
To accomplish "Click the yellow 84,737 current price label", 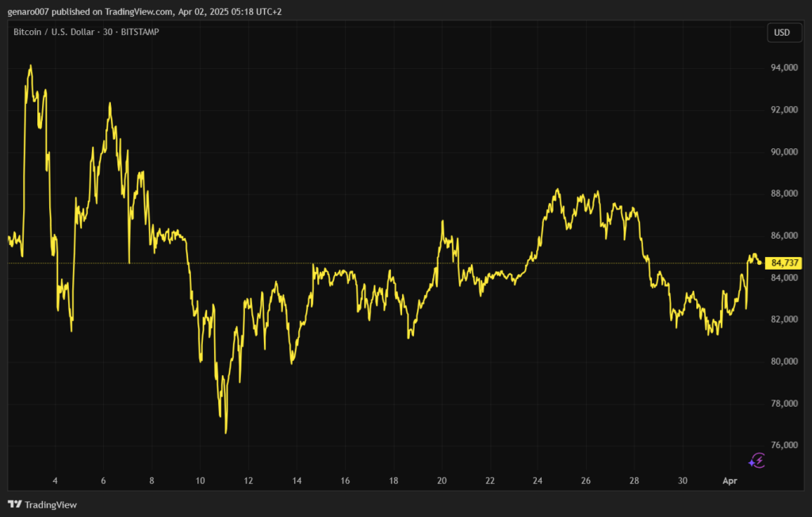I will tap(784, 263).
